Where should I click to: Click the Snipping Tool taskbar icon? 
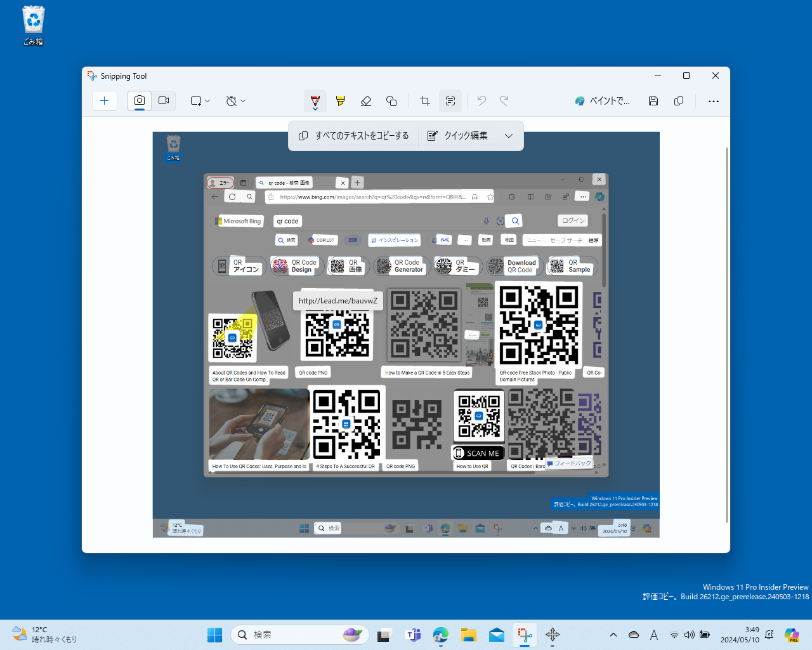[x=525, y=635]
